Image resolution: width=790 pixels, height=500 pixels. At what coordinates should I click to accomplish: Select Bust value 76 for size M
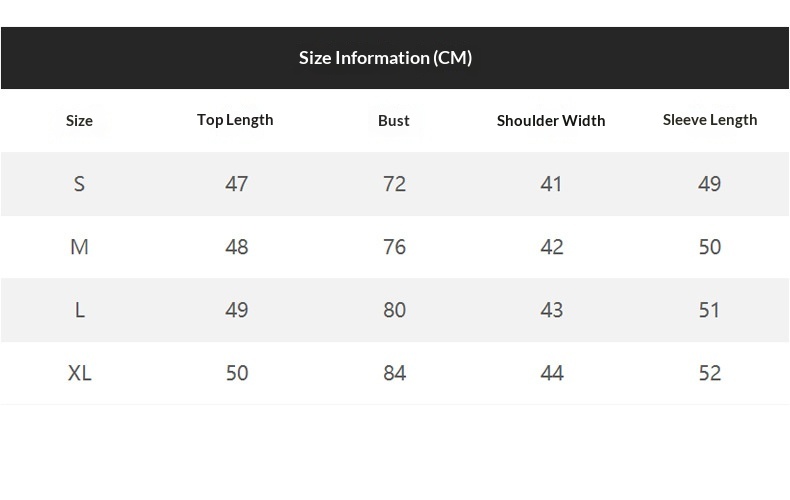(395, 247)
